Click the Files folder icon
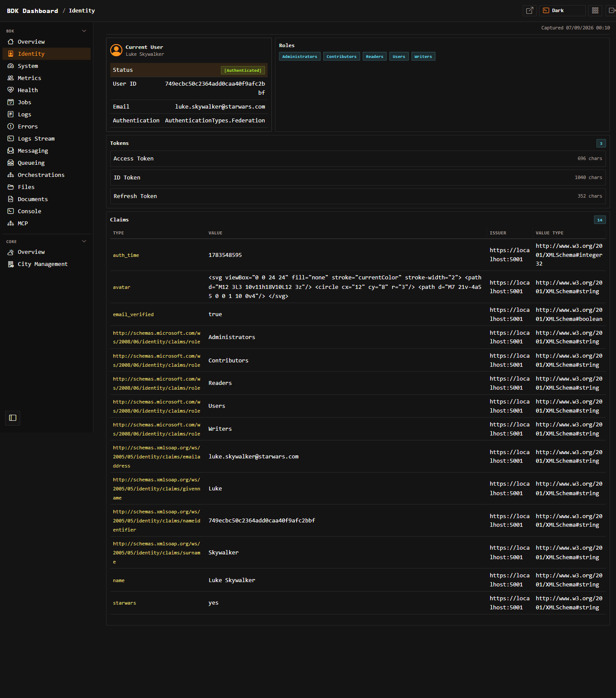The image size is (616, 698). pyautogui.click(x=11, y=187)
